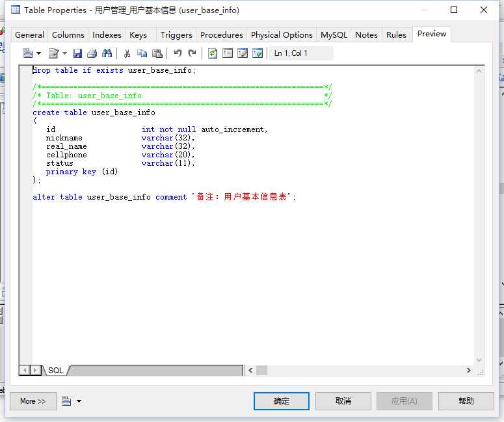The width and height of the screenshot is (504, 422).
Task: Go to the Keys tab
Action: [139, 34]
